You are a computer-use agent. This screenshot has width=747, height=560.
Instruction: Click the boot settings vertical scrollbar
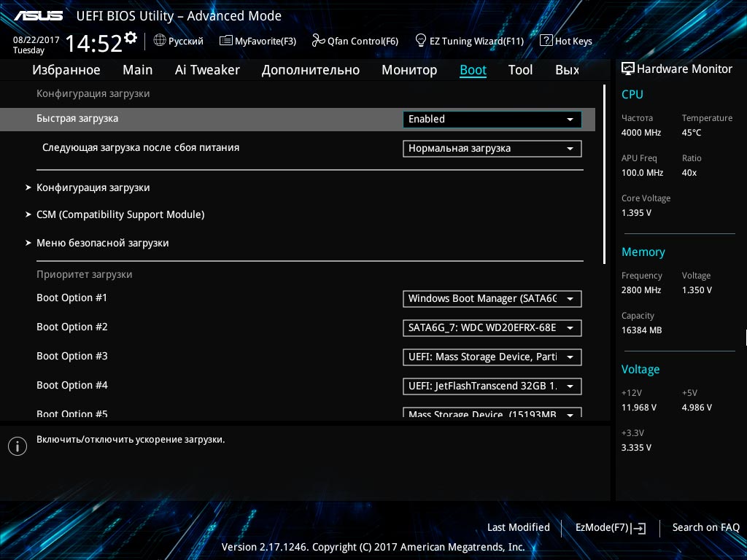coord(605,174)
